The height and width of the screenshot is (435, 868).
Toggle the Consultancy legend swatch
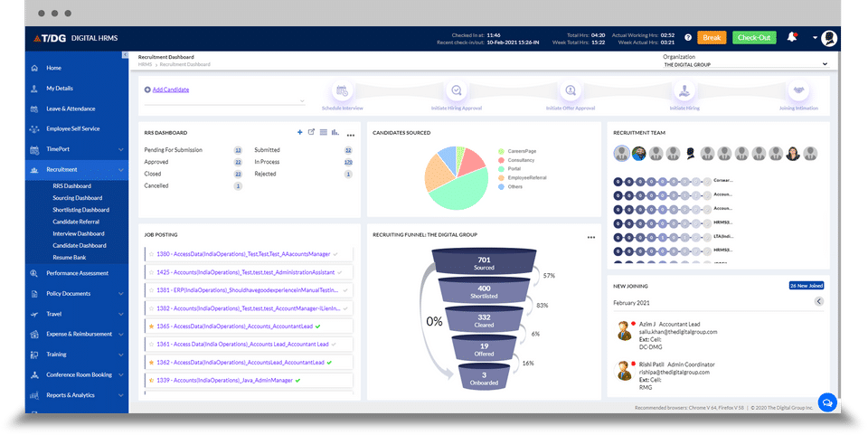pyautogui.click(x=501, y=160)
